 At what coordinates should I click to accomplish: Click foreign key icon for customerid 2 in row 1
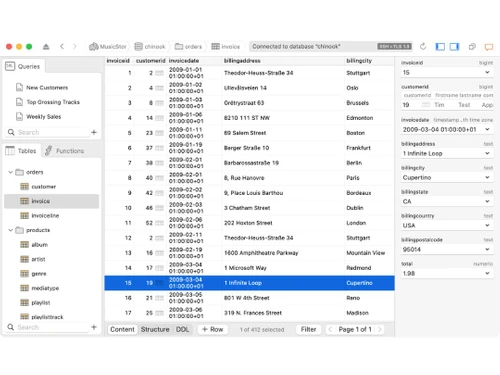pos(159,73)
